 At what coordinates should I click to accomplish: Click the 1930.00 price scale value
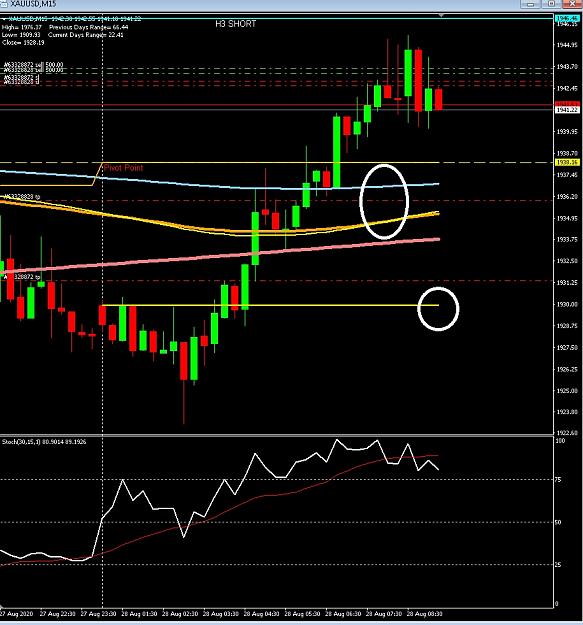pyautogui.click(x=567, y=304)
